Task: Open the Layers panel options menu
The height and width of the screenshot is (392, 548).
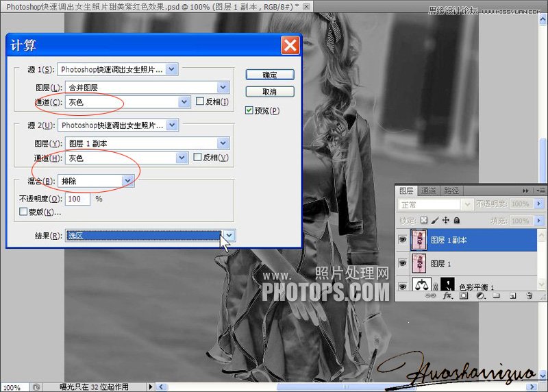Action: (x=540, y=191)
